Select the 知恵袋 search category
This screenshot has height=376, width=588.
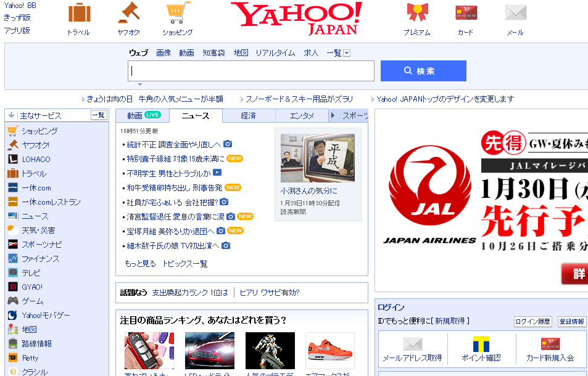213,53
